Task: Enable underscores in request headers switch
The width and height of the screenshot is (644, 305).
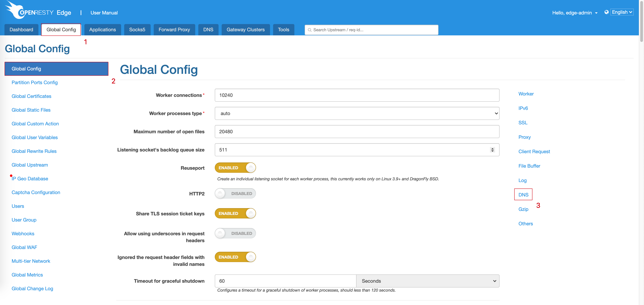Action: point(235,233)
